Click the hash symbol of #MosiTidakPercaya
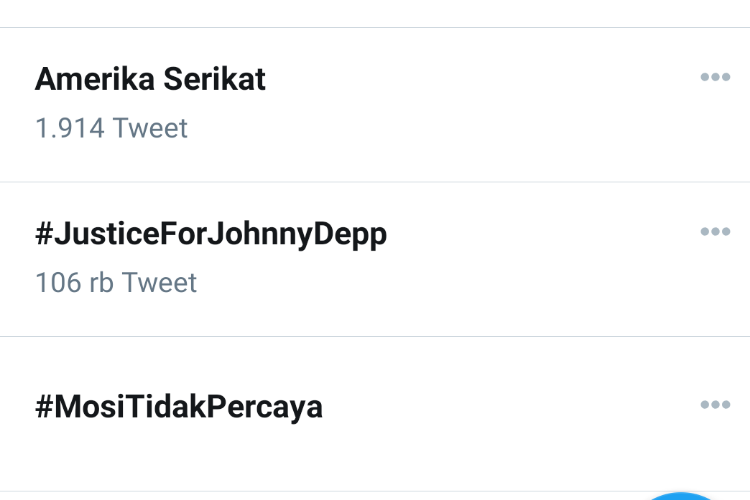The image size is (750, 500). tap(44, 407)
